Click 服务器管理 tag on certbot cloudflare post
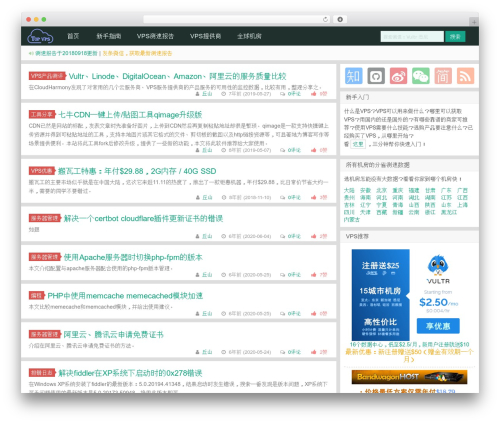The image size is (500, 423). coord(45,218)
